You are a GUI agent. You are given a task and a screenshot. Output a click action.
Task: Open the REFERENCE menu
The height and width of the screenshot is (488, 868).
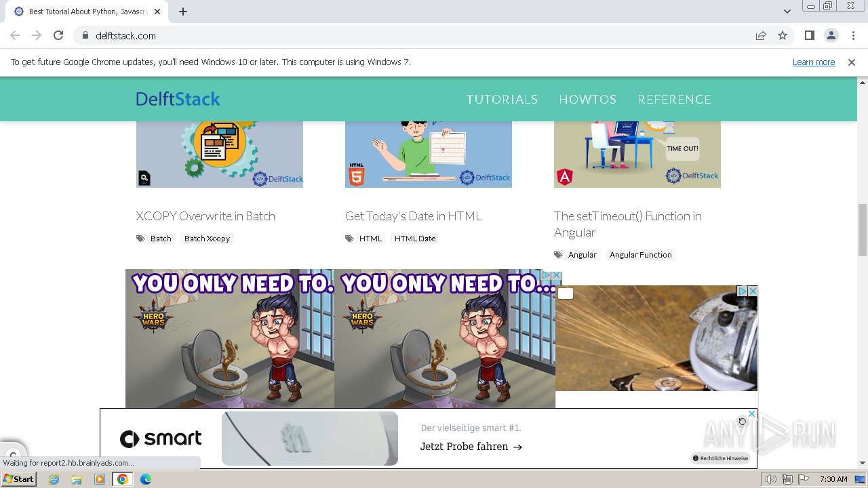[674, 99]
